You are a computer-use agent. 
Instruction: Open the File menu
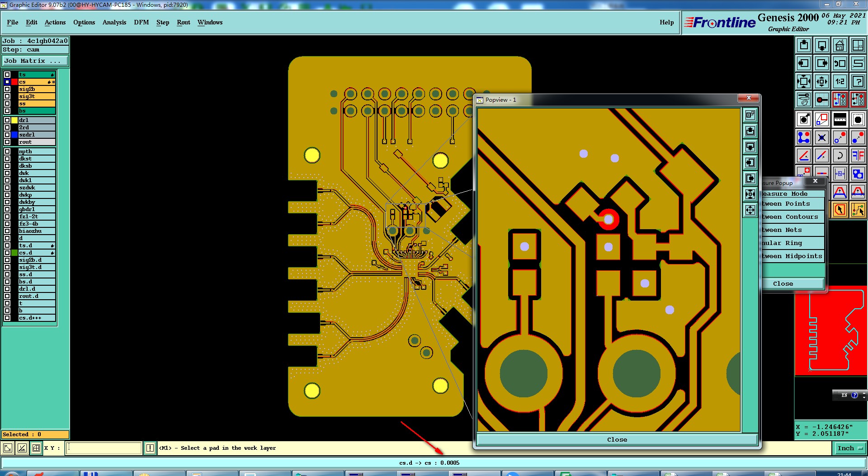(x=13, y=22)
